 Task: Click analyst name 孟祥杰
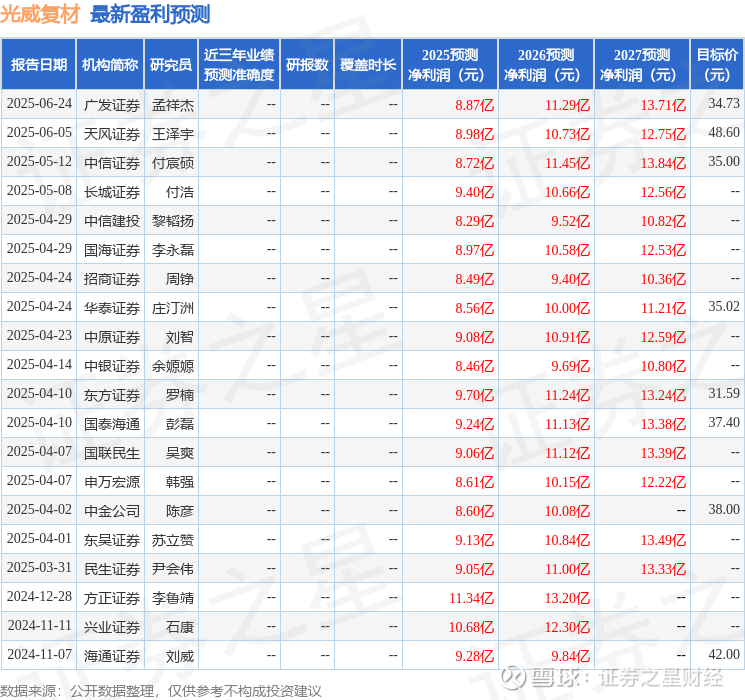[173, 105]
